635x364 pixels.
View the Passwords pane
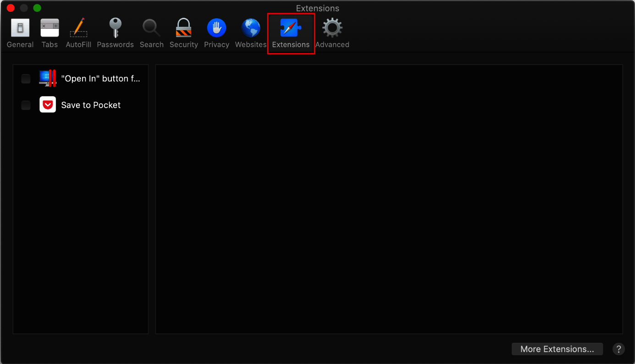pos(115,32)
